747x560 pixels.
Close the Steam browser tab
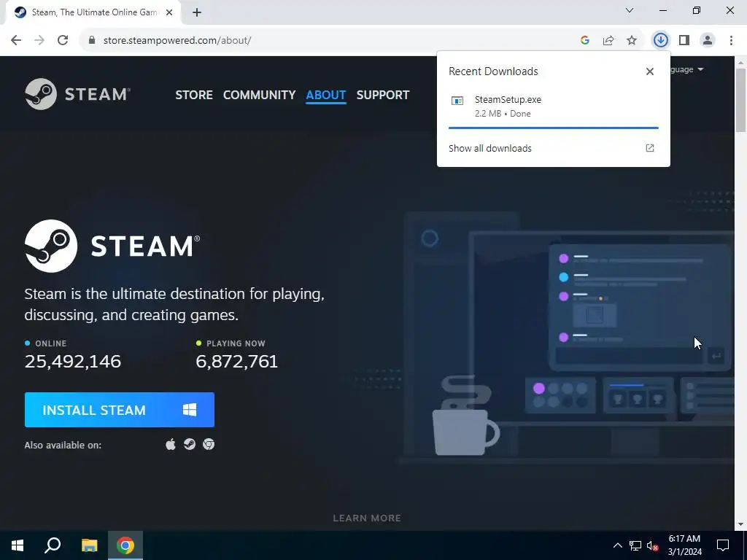click(169, 12)
